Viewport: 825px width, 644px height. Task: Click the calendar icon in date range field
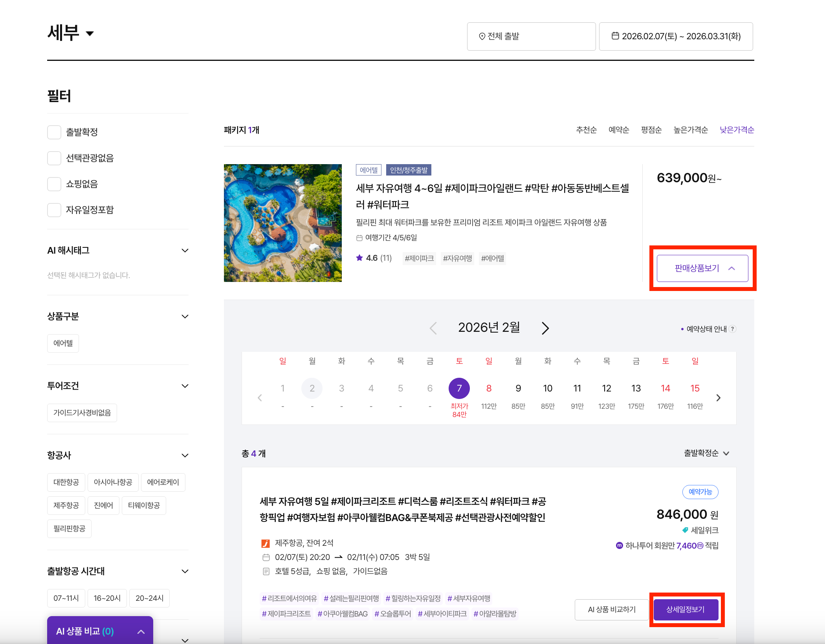(x=615, y=36)
